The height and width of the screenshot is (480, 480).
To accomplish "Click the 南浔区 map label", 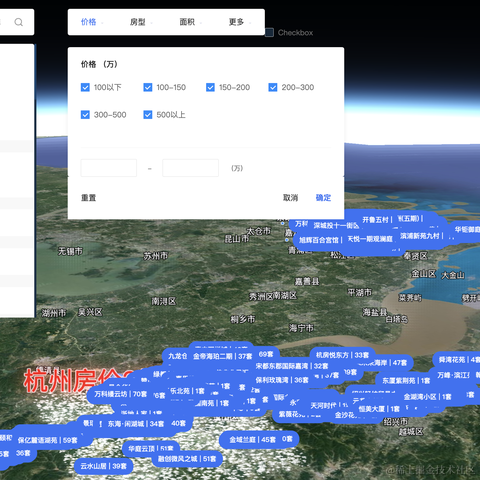I will click(x=164, y=301).
